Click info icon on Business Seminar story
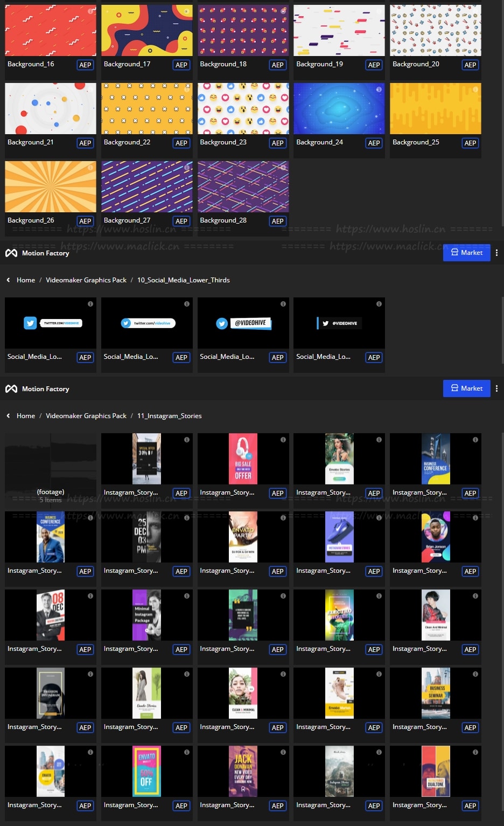 (475, 674)
